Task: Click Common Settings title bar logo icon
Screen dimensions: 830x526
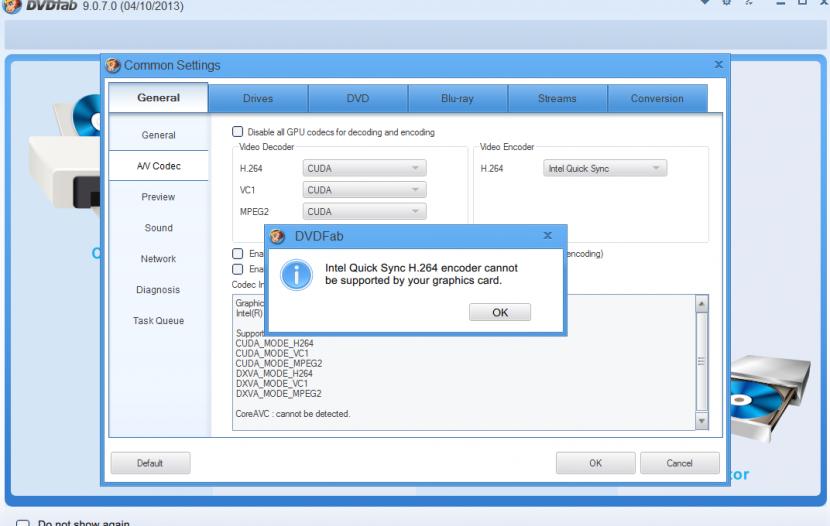Action: click(x=113, y=65)
